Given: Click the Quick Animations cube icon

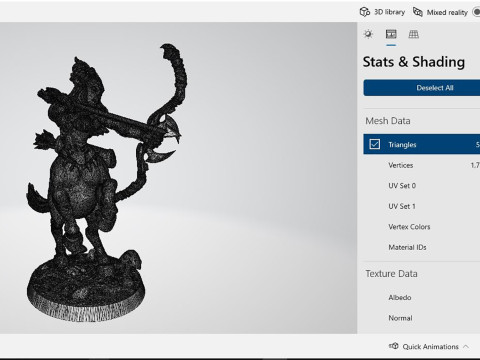Looking at the screenshot, I should tap(394, 346).
